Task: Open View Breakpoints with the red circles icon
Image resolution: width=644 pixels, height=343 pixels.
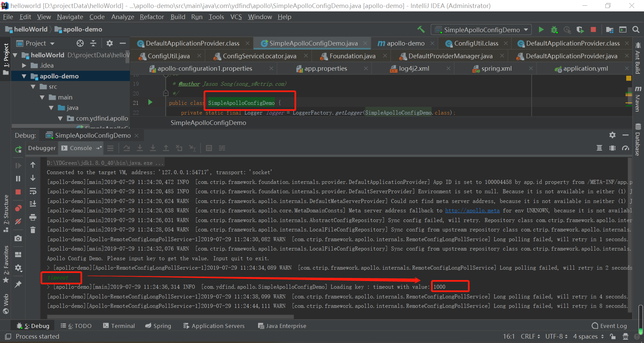Action: click(18, 208)
